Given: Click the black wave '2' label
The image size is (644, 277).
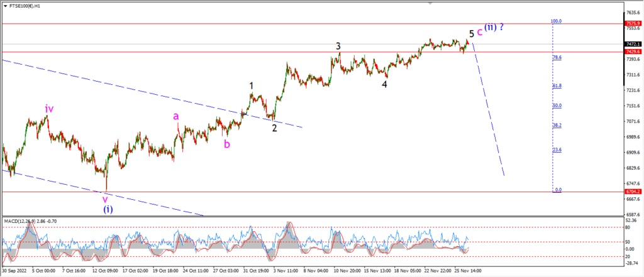Looking at the screenshot, I should point(274,128).
